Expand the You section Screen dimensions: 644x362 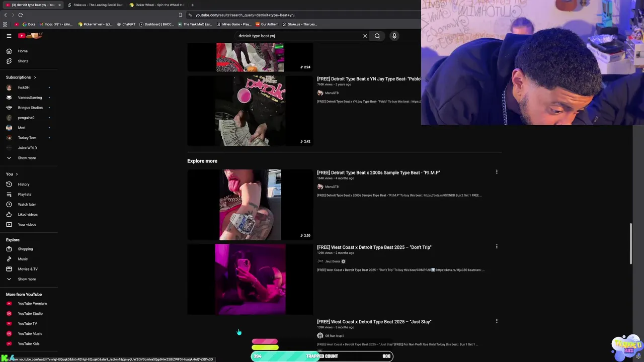[x=12, y=174]
